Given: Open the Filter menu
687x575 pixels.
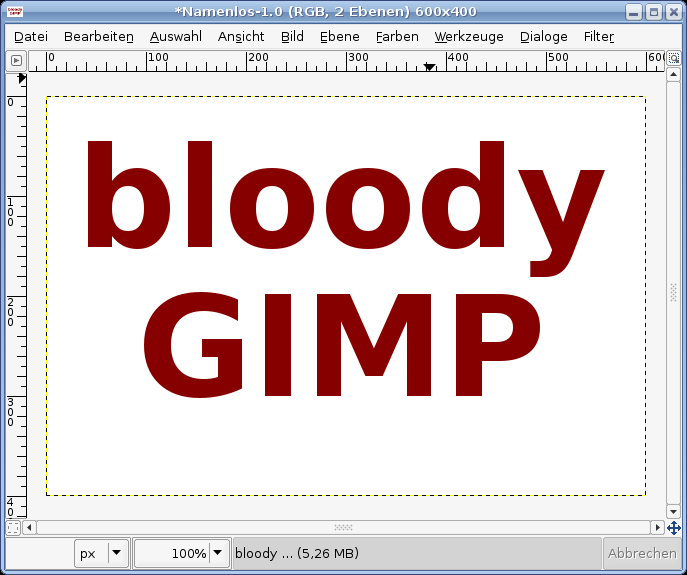Looking at the screenshot, I should (598, 37).
